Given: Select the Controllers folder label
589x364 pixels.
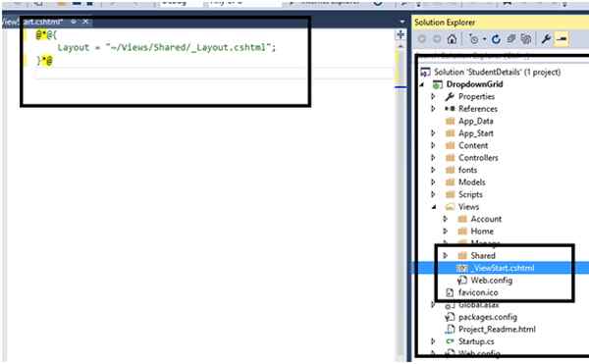Looking at the screenshot, I should coord(478,158).
